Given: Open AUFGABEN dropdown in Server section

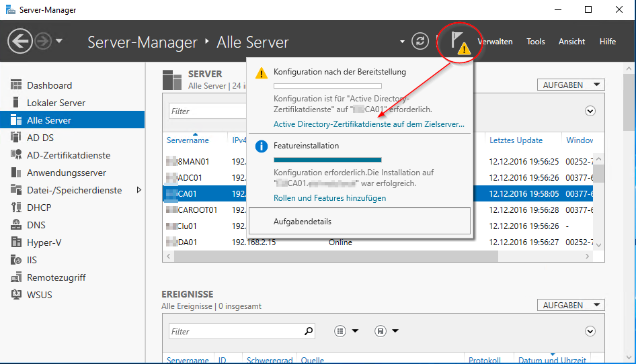Looking at the screenshot, I should (571, 85).
